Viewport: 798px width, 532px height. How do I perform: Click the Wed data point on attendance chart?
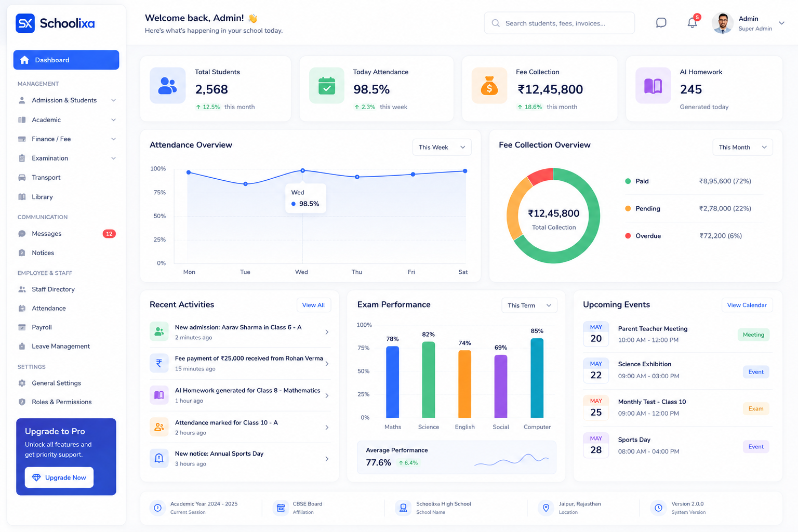point(303,170)
